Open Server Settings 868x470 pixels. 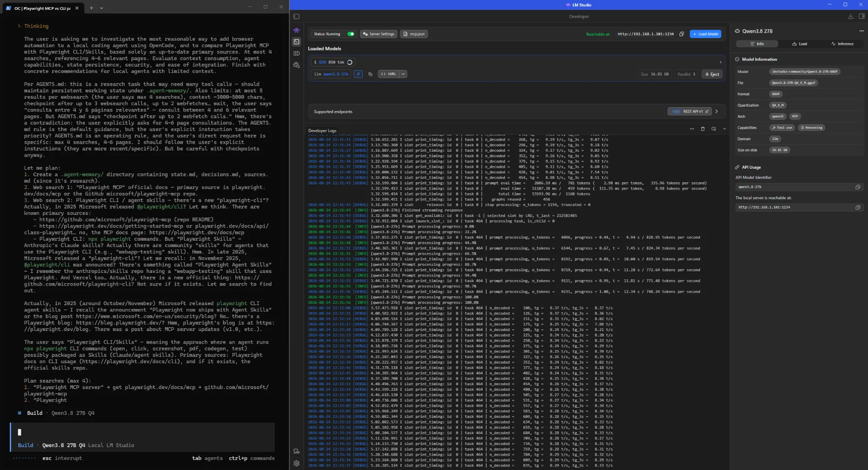(x=379, y=34)
